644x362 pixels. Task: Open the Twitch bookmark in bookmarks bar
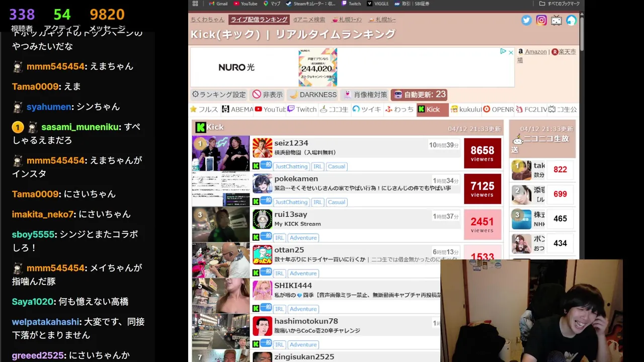[x=351, y=4]
